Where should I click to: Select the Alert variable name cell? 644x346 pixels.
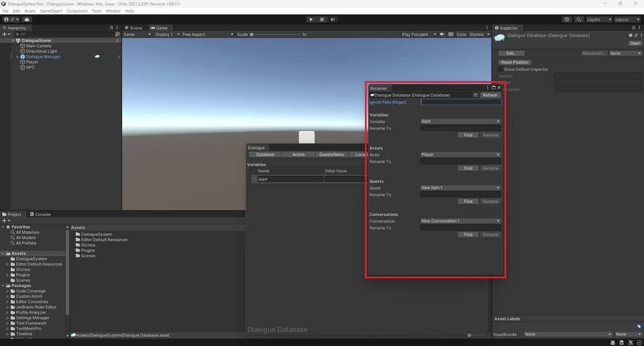tap(290, 179)
